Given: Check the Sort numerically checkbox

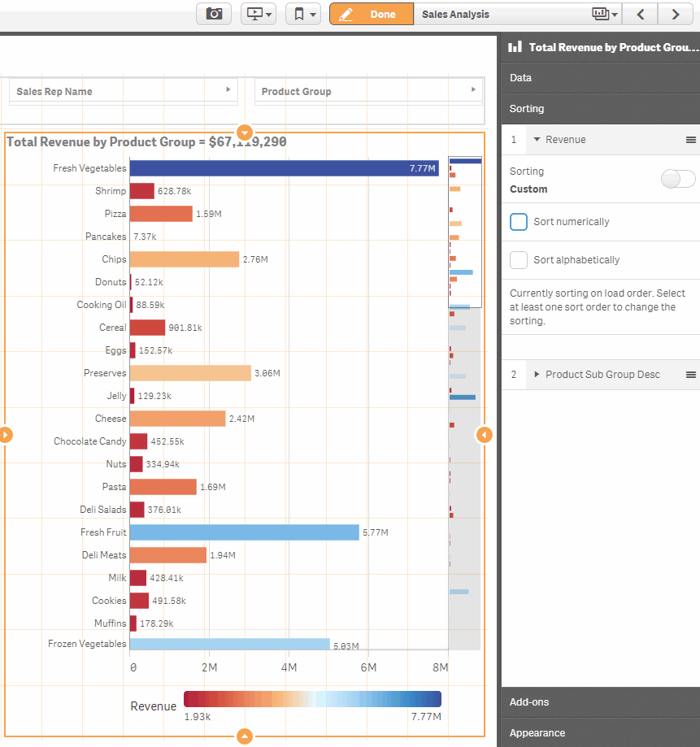Looking at the screenshot, I should (517, 221).
